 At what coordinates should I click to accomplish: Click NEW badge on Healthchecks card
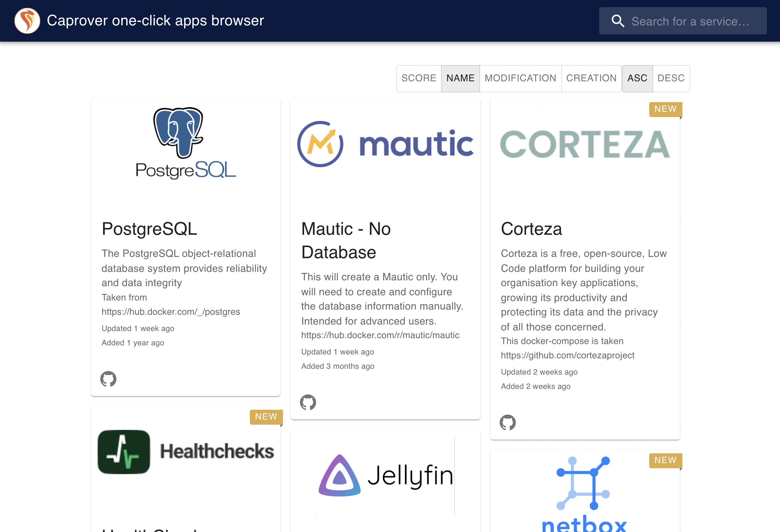tap(266, 417)
